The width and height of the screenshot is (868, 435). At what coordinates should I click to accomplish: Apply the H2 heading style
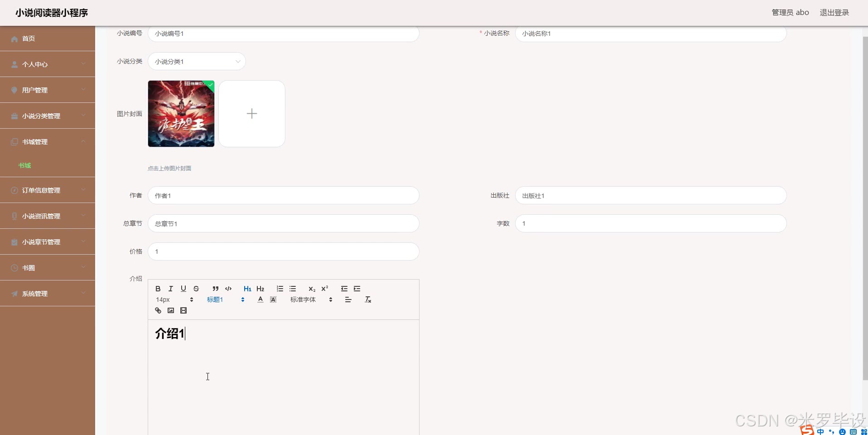click(260, 289)
